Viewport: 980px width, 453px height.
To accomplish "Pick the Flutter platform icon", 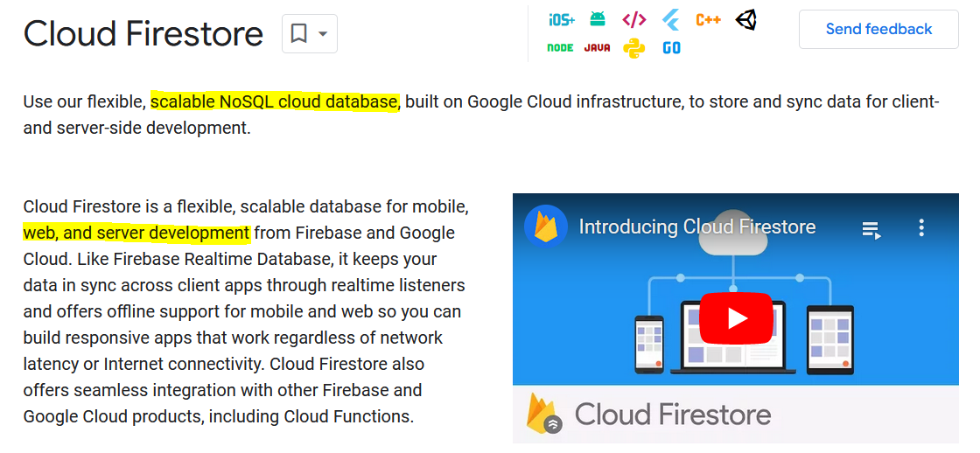I will (x=671, y=19).
